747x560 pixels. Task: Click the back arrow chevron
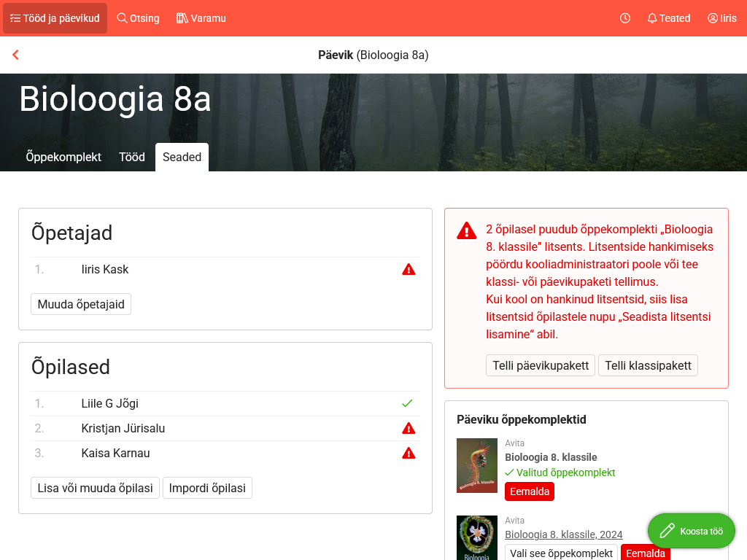pyautogui.click(x=15, y=55)
